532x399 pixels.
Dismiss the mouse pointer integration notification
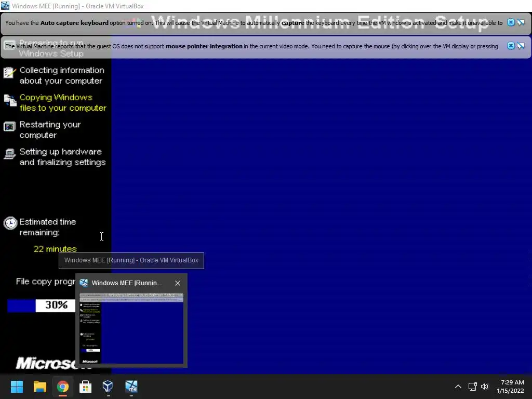tap(511, 46)
